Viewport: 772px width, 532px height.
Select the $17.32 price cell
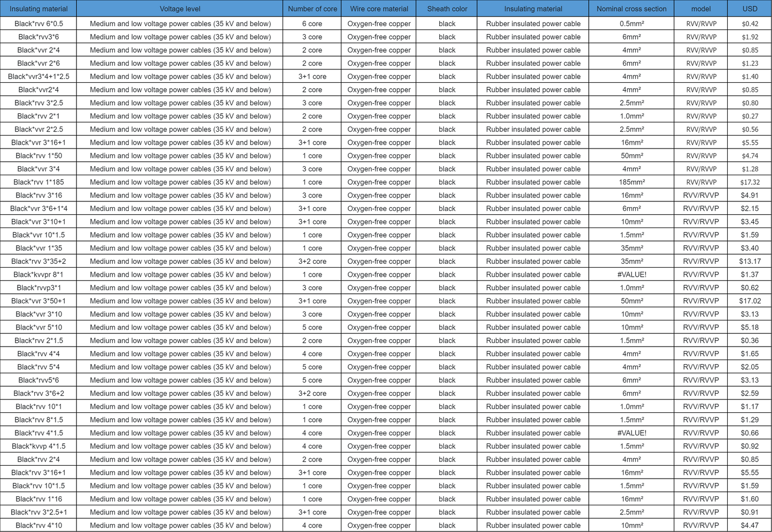tap(750, 182)
